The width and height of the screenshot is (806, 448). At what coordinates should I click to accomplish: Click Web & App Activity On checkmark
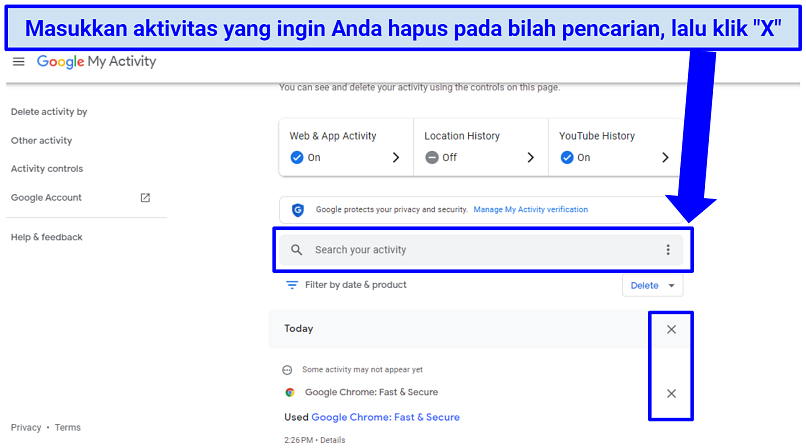pyautogui.click(x=297, y=157)
